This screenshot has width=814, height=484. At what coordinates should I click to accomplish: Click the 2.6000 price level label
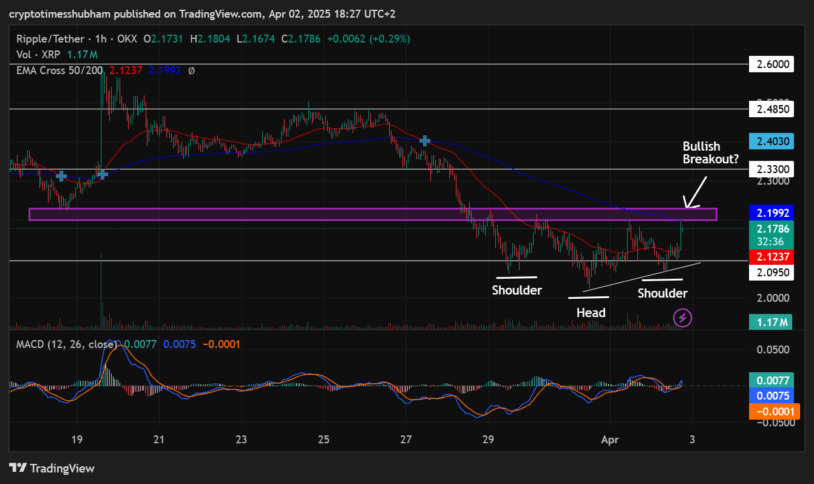(x=769, y=64)
